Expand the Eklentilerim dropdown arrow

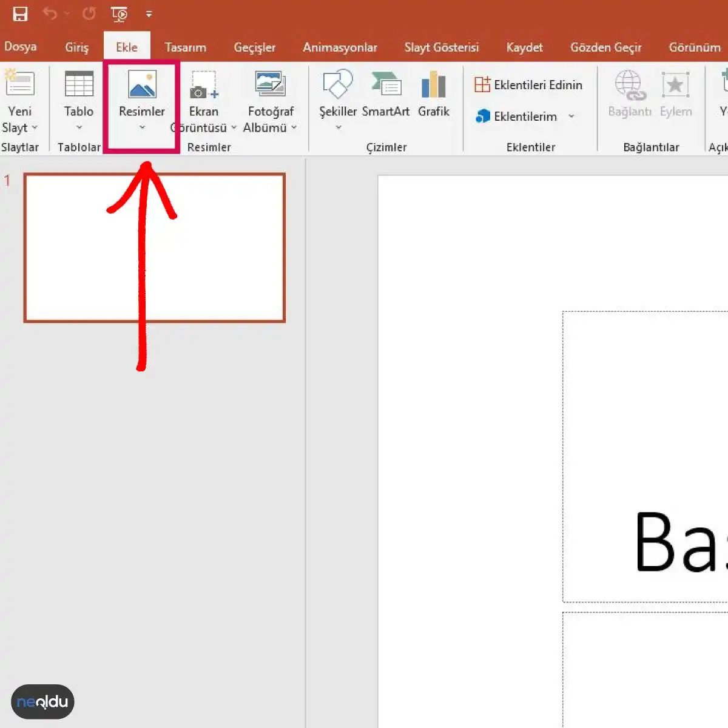click(x=571, y=116)
